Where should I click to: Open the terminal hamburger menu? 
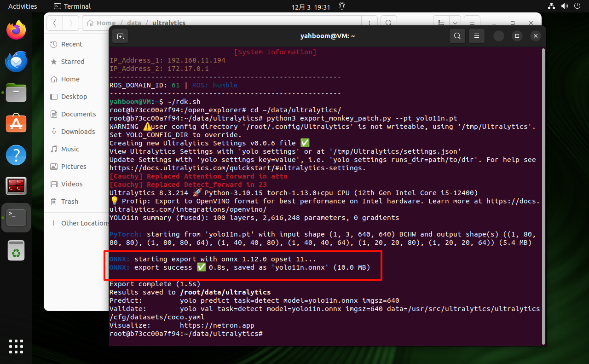tap(477, 36)
